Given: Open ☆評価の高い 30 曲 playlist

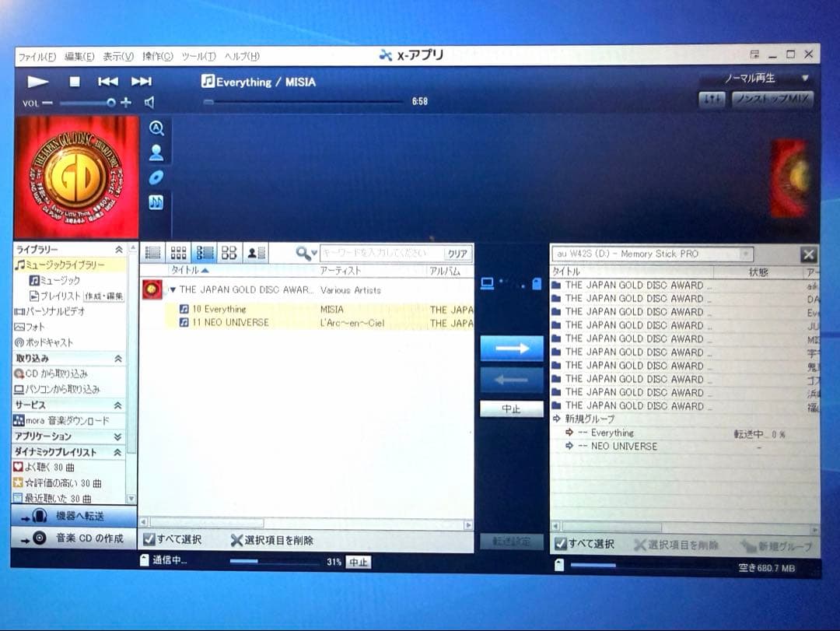Looking at the screenshot, I should 58,483.
